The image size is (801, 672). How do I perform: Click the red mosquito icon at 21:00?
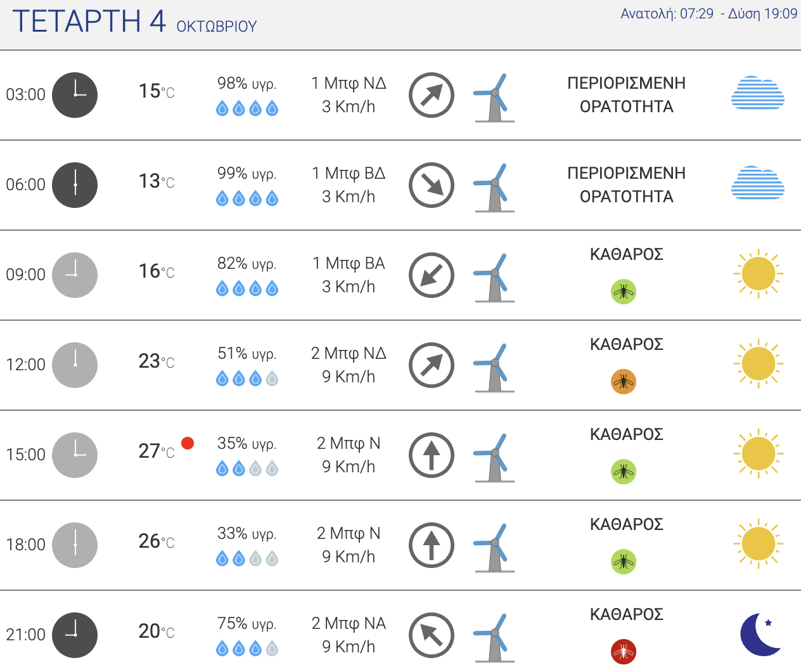point(624,652)
